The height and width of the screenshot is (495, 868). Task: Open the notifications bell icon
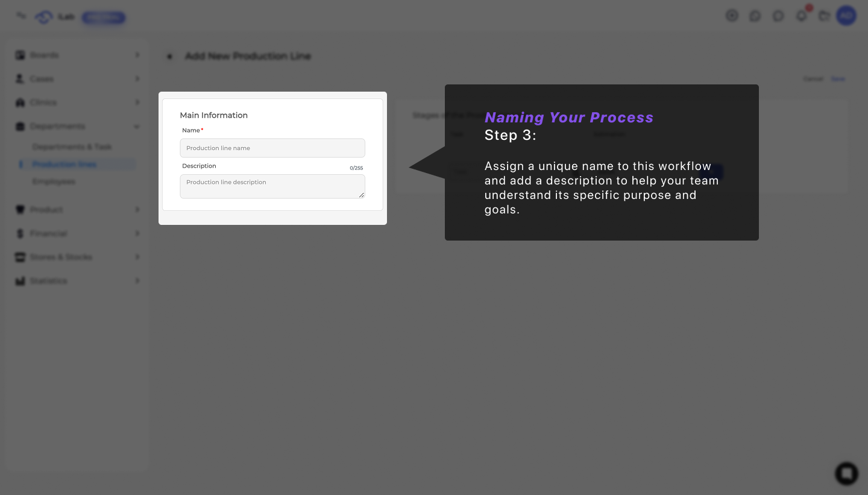coord(802,16)
